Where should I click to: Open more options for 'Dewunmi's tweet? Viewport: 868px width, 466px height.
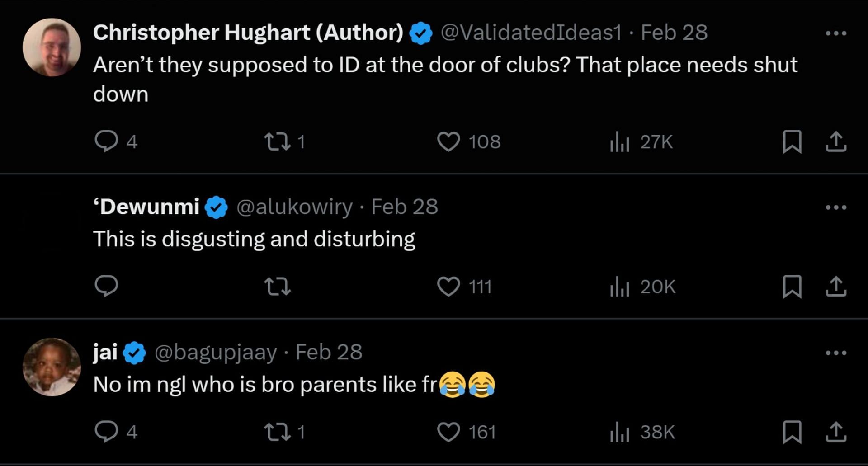click(836, 207)
